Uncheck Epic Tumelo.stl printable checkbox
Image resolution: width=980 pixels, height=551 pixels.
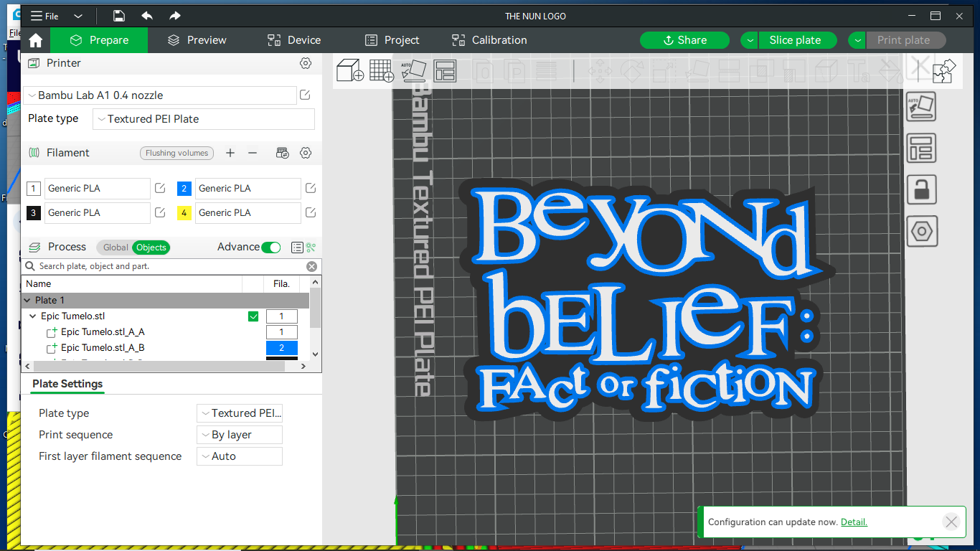[253, 316]
